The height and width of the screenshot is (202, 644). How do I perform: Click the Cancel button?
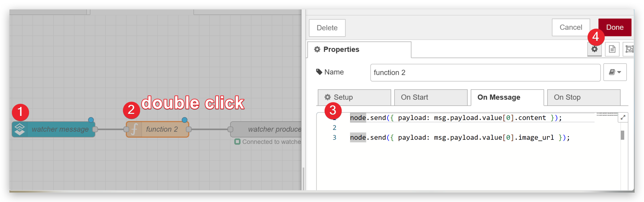(571, 27)
